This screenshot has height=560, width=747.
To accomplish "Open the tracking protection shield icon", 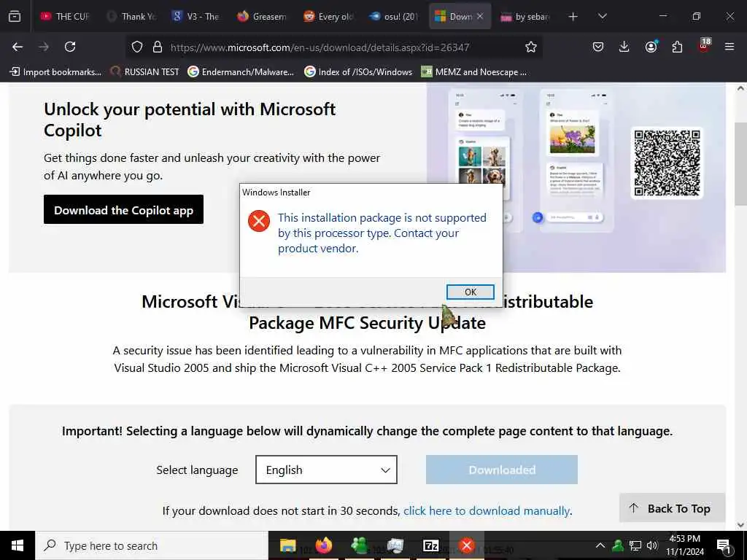I will coord(137,47).
